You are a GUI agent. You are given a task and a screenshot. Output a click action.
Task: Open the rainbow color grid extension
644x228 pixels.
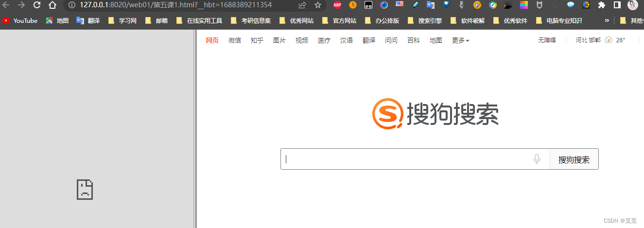click(x=524, y=5)
